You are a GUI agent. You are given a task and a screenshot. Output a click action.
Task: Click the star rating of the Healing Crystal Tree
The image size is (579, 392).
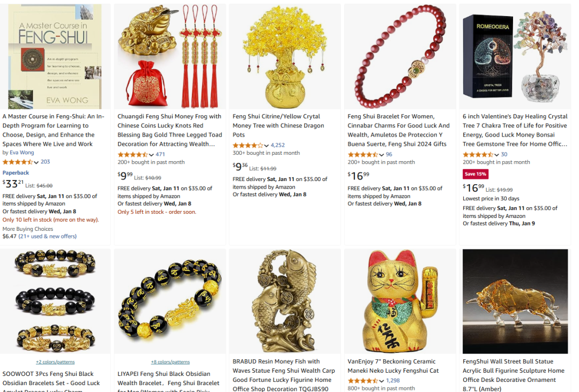478,155
